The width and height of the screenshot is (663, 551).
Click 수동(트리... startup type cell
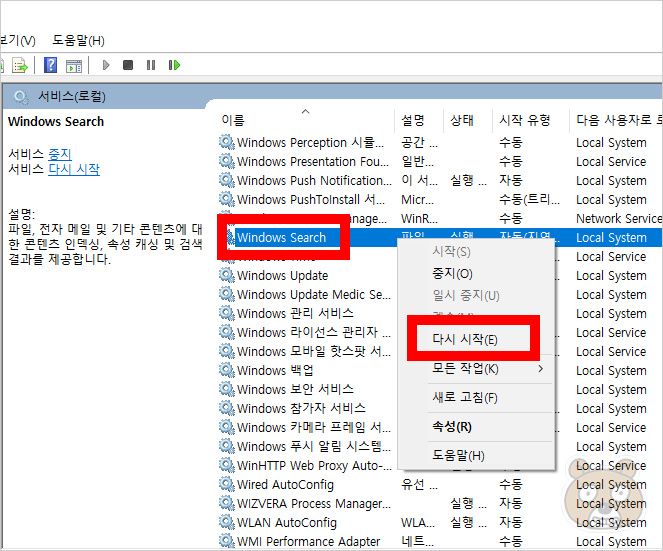529,200
